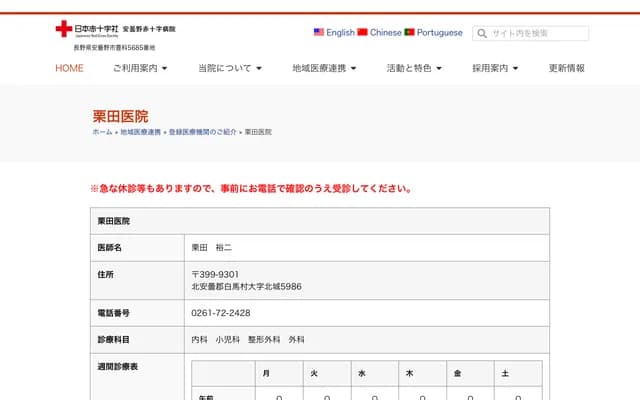This screenshot has width=640, height=400.
Task: Open 更新情報 in the navigation
Action: (567, 68)
